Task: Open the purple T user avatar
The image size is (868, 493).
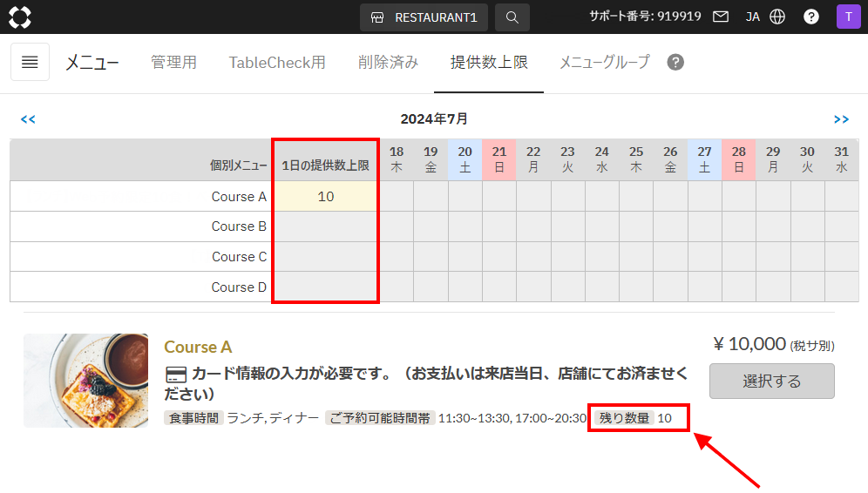Action: tap(848, 17)
